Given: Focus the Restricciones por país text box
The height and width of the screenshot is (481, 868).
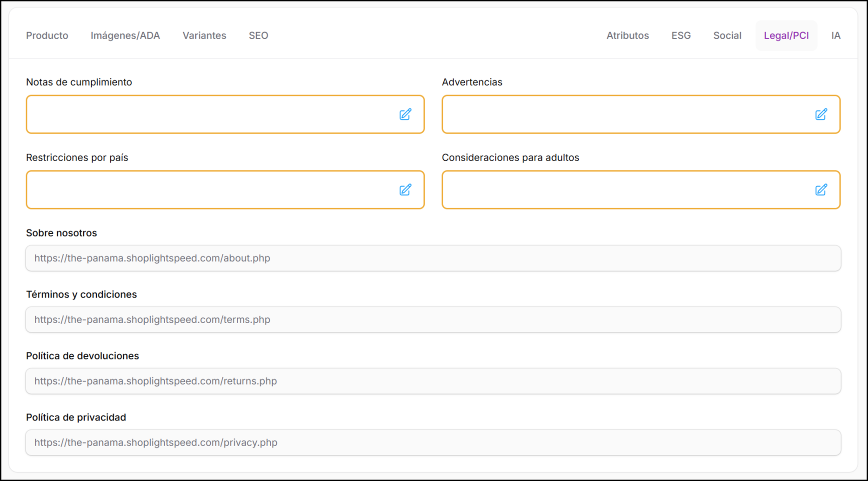Looking at the screenshot, I should [x=209, y=190].
